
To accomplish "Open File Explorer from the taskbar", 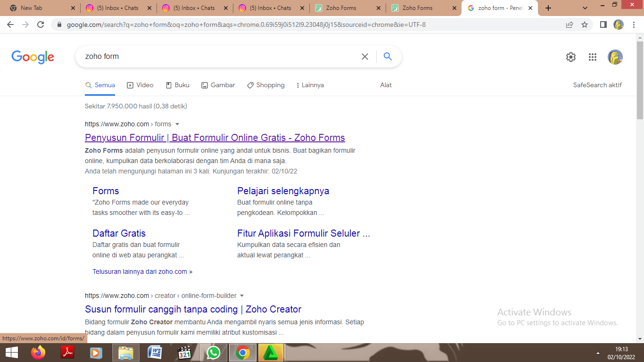I will (126, 353).
